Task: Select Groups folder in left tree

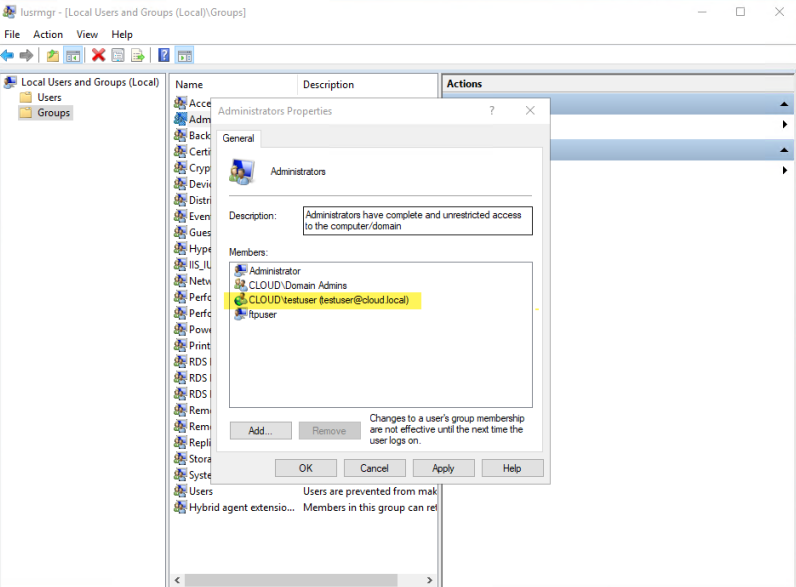Action: point(53,113)
